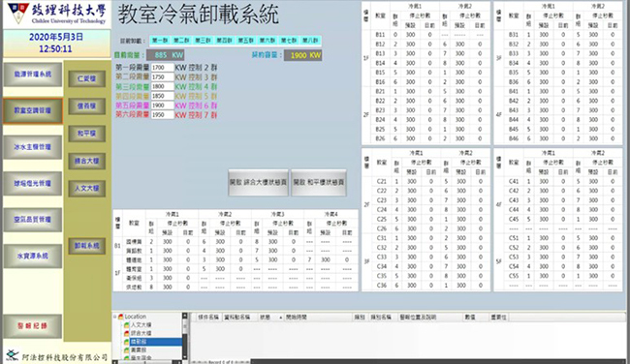630x364 pixels.
Task: Toggle the 第六群 unload group indicator
Action: coord(268,41)
